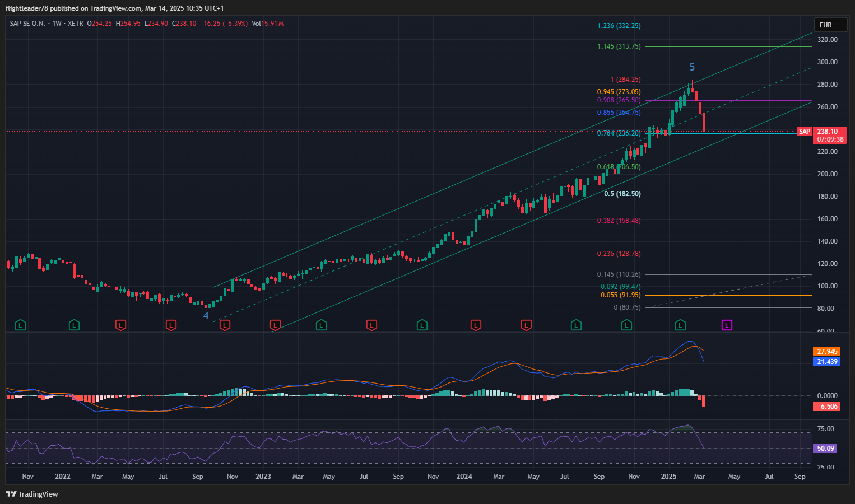Select the 0.764 (236.20) Fibonacci label

point(619,133)
